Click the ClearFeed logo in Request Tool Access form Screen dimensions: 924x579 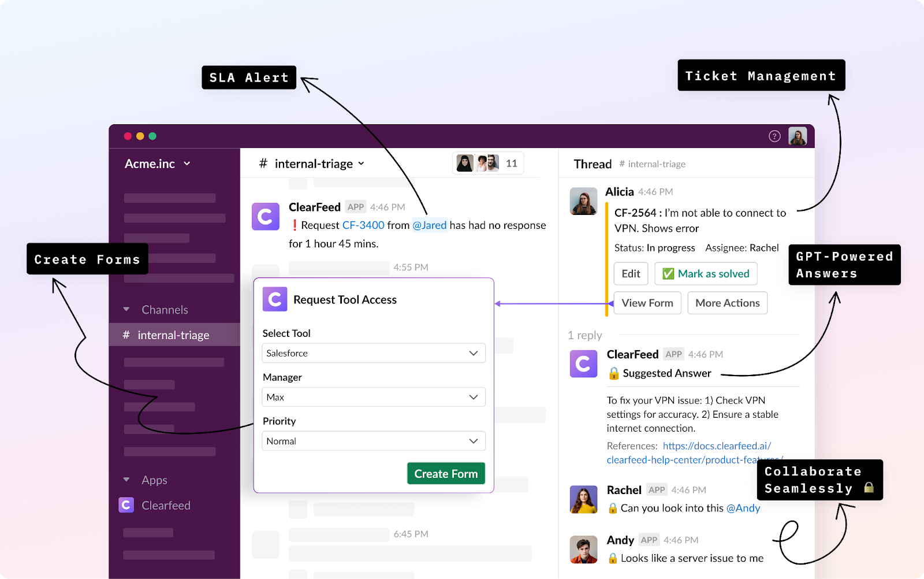(275, 299)
